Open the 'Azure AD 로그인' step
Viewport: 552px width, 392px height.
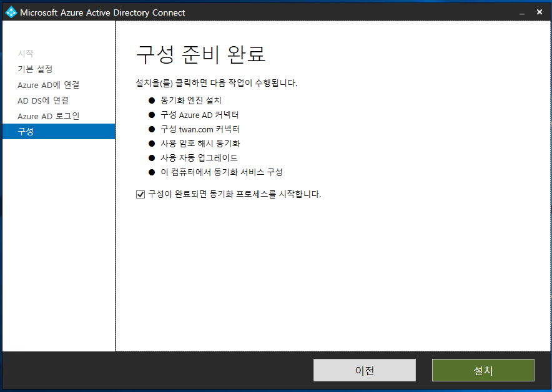[x=48, y=116]
